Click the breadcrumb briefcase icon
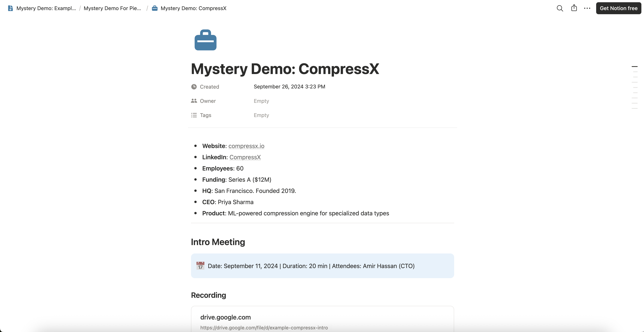 coord(155,8)
